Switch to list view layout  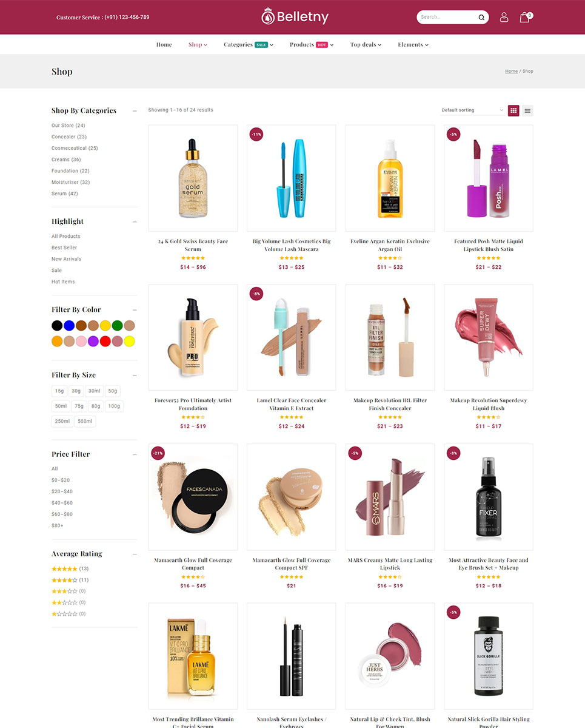pos(527,110)
